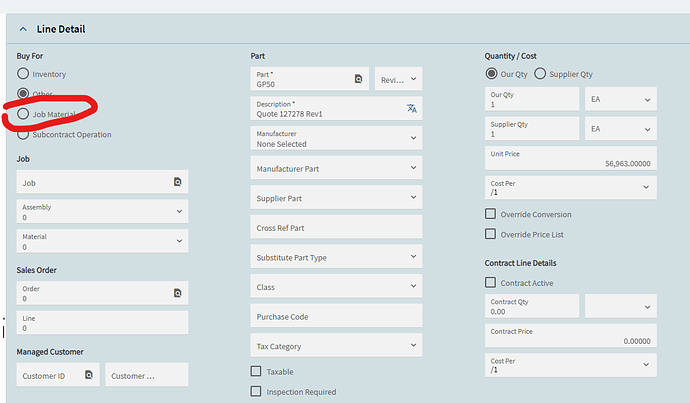
Task: Click the Unit Price input field
Action: coord(570,158)
